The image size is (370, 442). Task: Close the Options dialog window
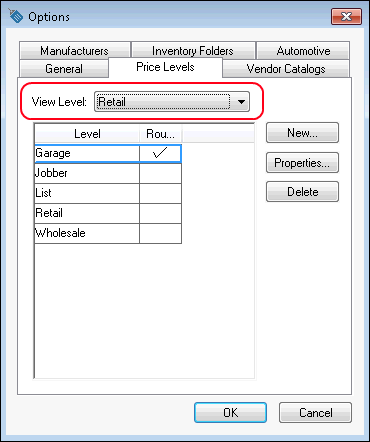[346, 16]
